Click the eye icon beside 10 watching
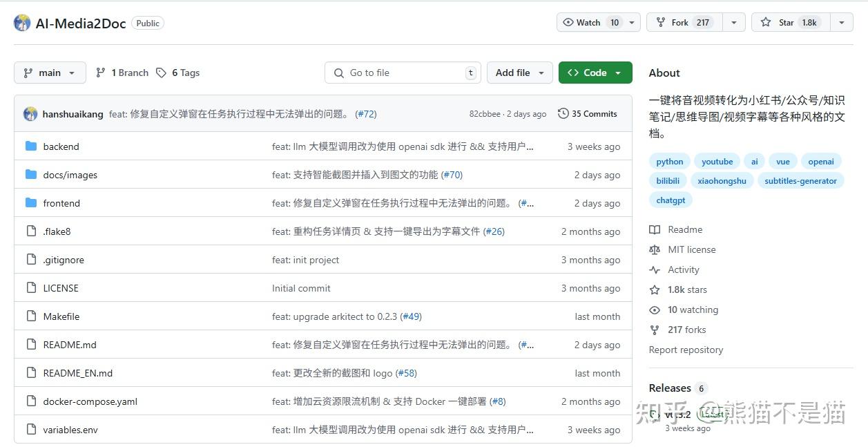 pyautogui.click(x=655, y=310)
